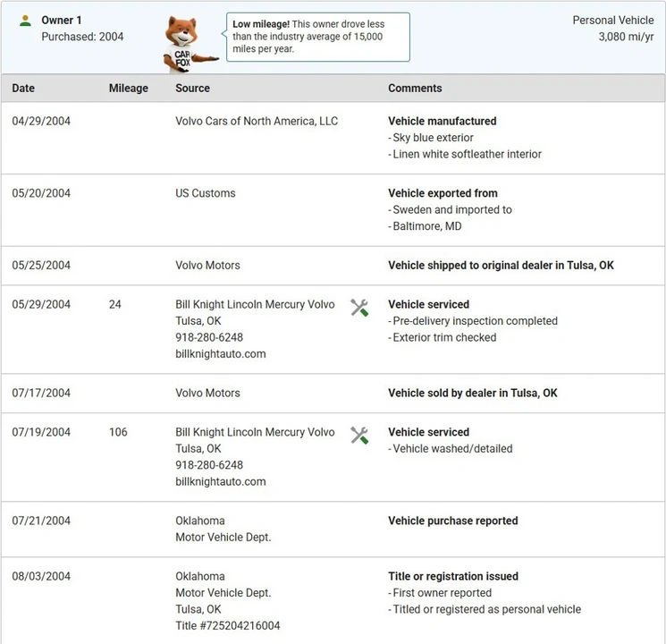Click the Owner 1 heading
Viewport: 666px width, 644px height.
[61, 20]
